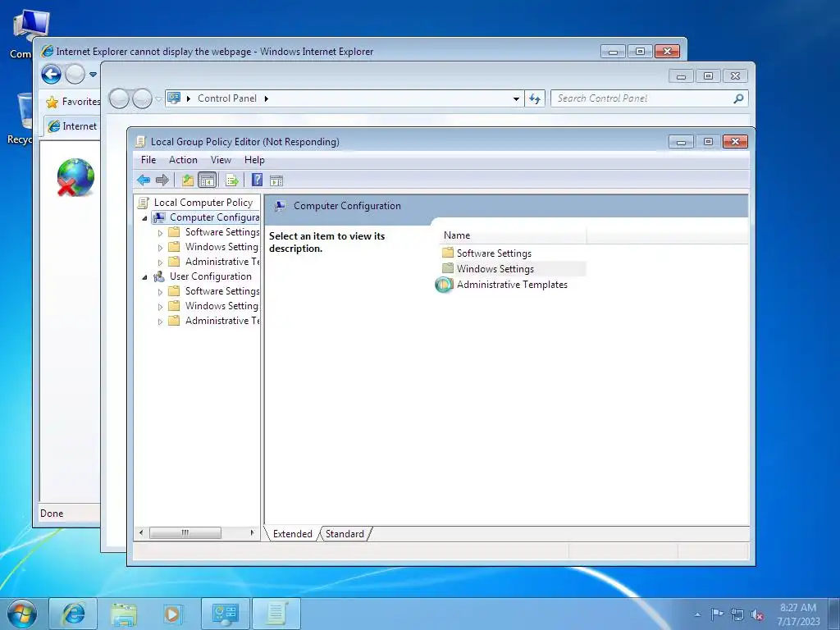840x630 pixels.
Task: Open address bar history dropdown in Control Panel
Action: (x=516, y=98)
